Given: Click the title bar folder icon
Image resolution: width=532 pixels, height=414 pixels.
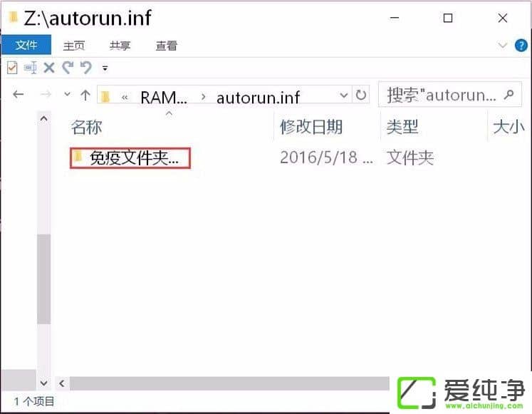Looking at the screenshot, I should (x=13, y=17).
